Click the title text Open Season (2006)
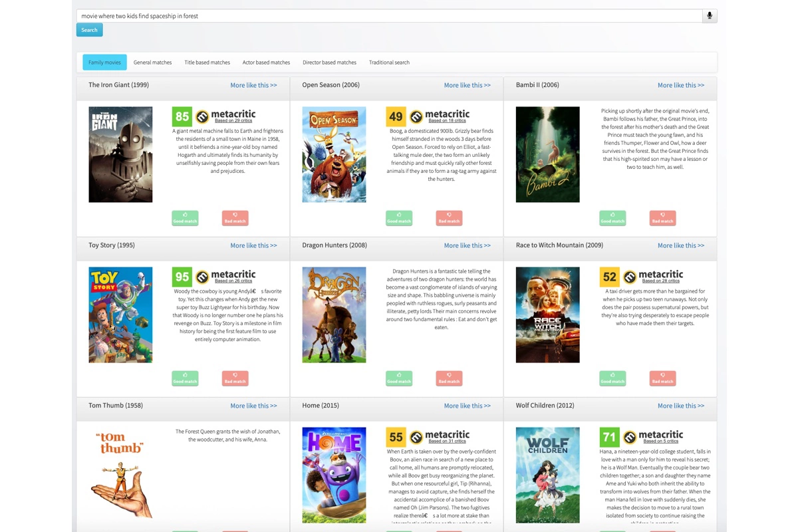Viewport: 798px width, 532px height. point(331,85)
